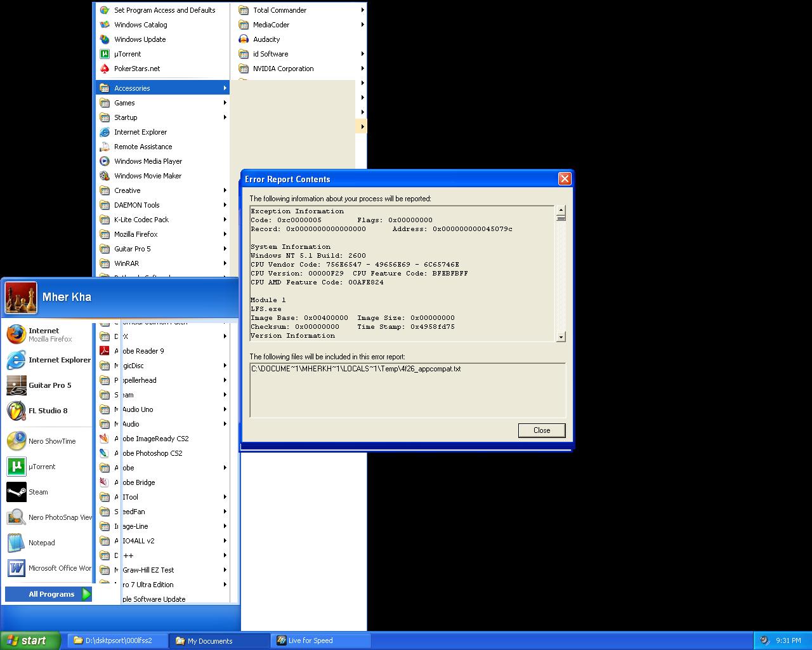Click the Windows start button
Image resolution: width=812 pixels, height=650 pixels.
click(x=30, y=640)
